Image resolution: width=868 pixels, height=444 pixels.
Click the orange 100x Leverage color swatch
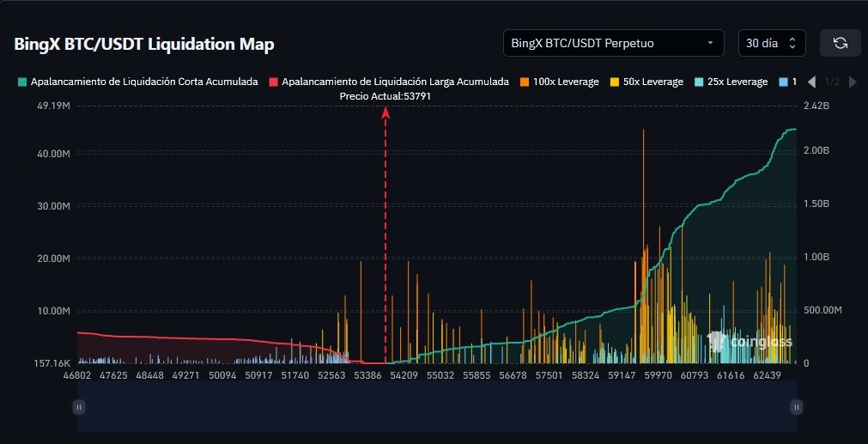pos(525,82)
